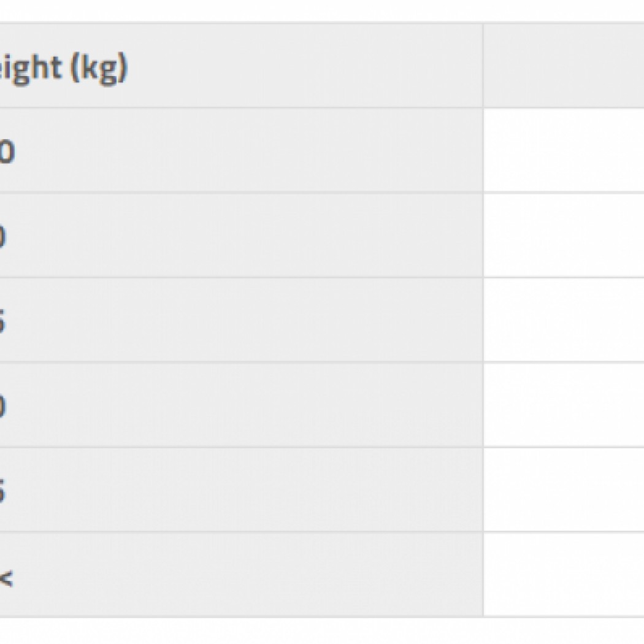Select the white cell in the fifth data row

pos(563,489)
